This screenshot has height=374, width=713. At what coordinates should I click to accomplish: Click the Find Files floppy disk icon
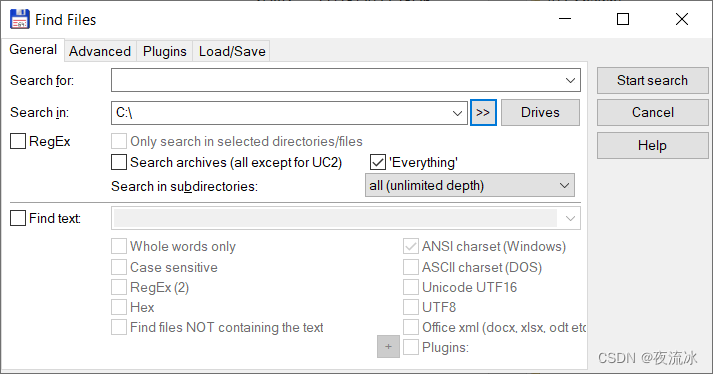20,20
